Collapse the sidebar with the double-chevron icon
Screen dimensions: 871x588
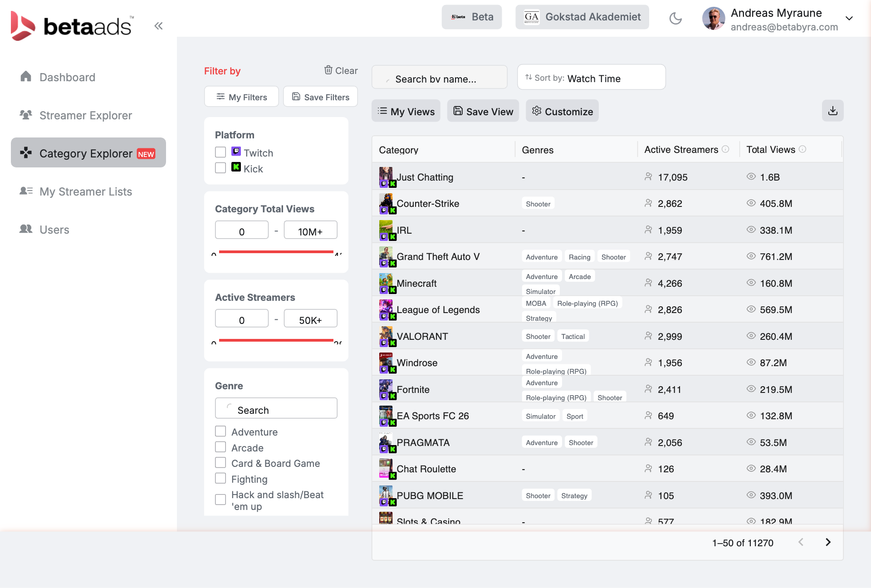[x=158, y=26]
